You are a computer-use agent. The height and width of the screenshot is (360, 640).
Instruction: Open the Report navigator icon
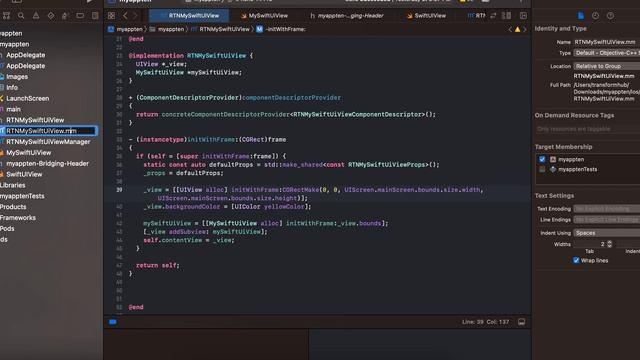point(95,16)
